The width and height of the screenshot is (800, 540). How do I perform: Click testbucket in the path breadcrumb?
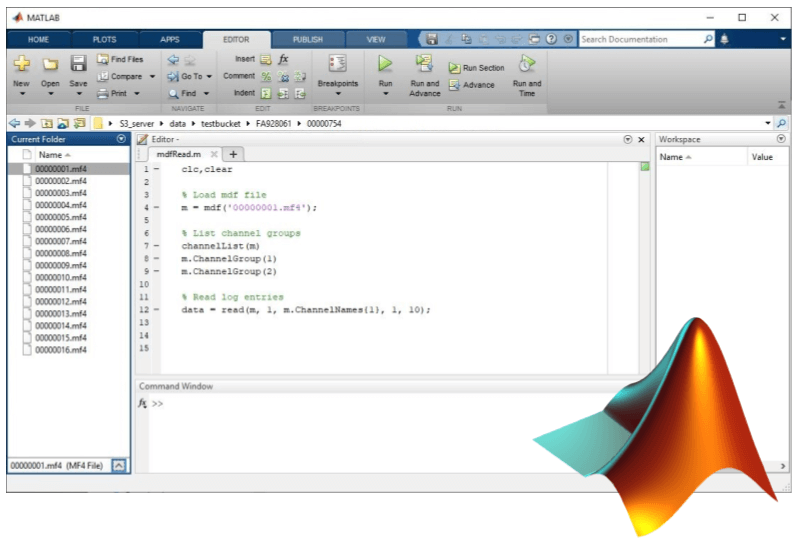click(x=220, y=124)
